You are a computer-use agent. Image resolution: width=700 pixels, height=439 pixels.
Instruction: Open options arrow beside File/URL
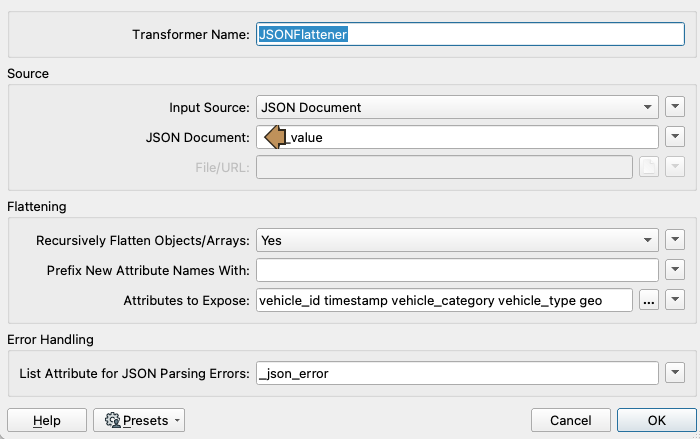pos(675,167)
